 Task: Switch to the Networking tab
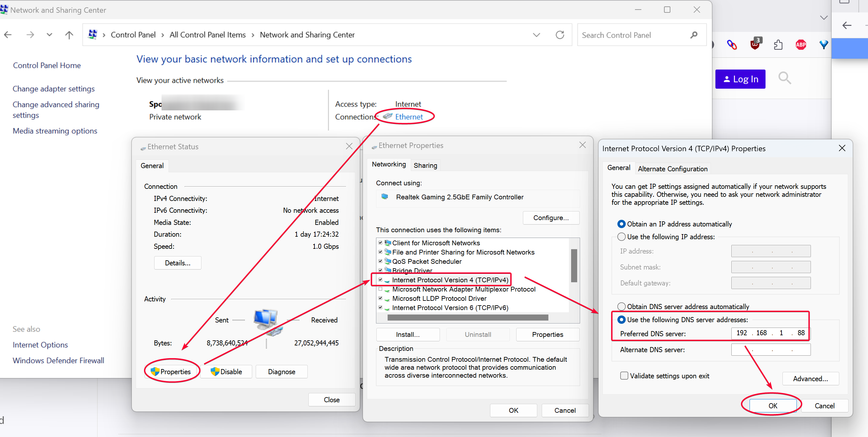click(389, 164)
